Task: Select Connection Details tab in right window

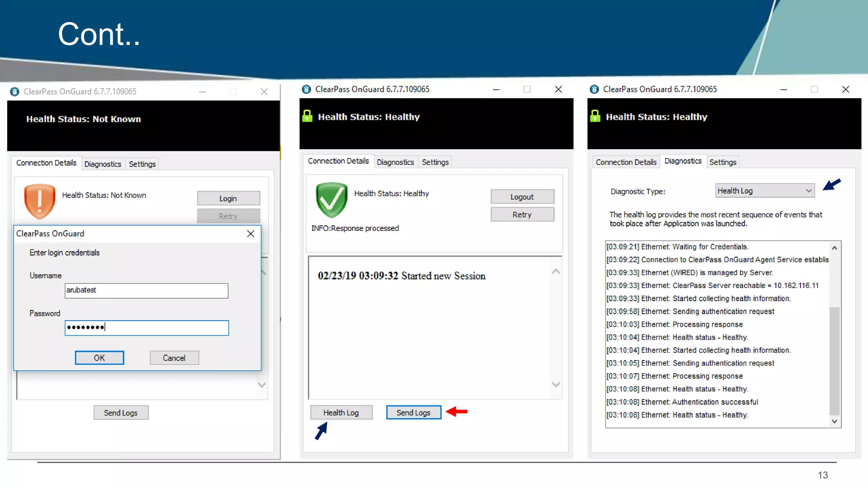Action: 626,162
